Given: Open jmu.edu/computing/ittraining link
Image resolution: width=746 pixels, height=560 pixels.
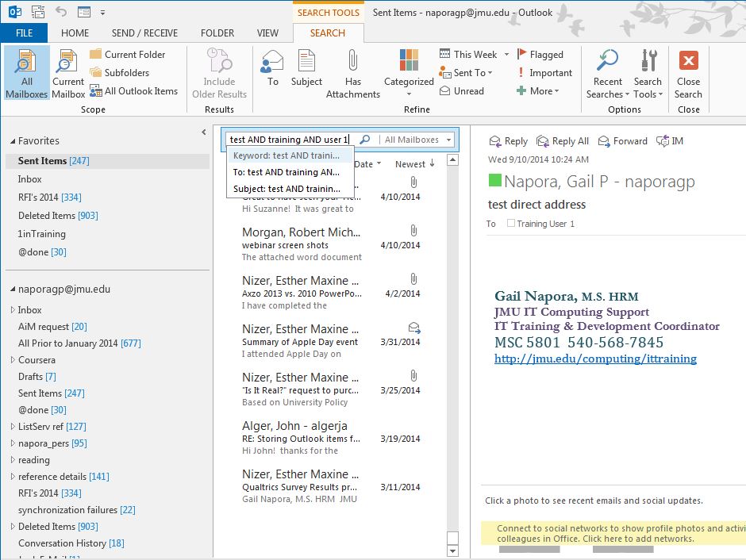Looking at the screenshot, I should (x=595, y=359).
